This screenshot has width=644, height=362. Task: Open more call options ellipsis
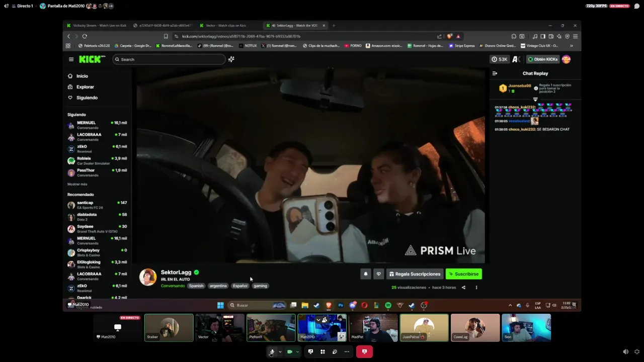[x=347, y=352]
